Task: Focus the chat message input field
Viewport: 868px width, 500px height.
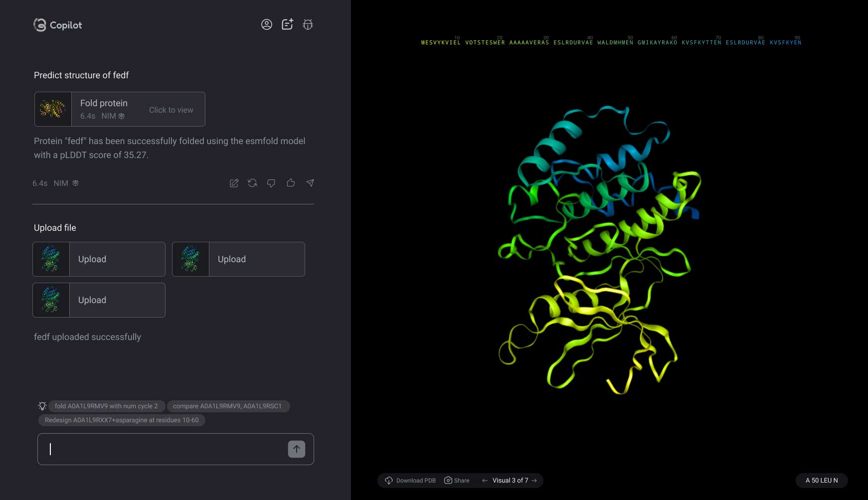Action: [165, 449]
